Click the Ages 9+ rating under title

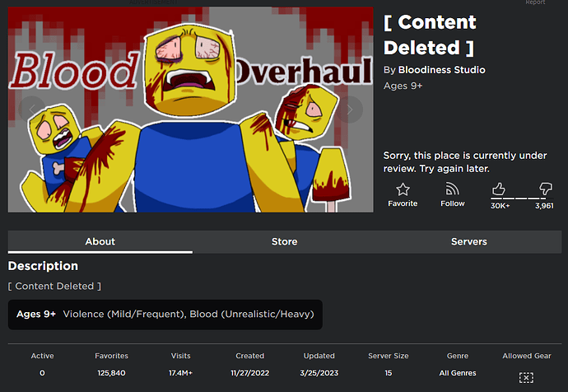pyautogui.click(x=403, y=86)
